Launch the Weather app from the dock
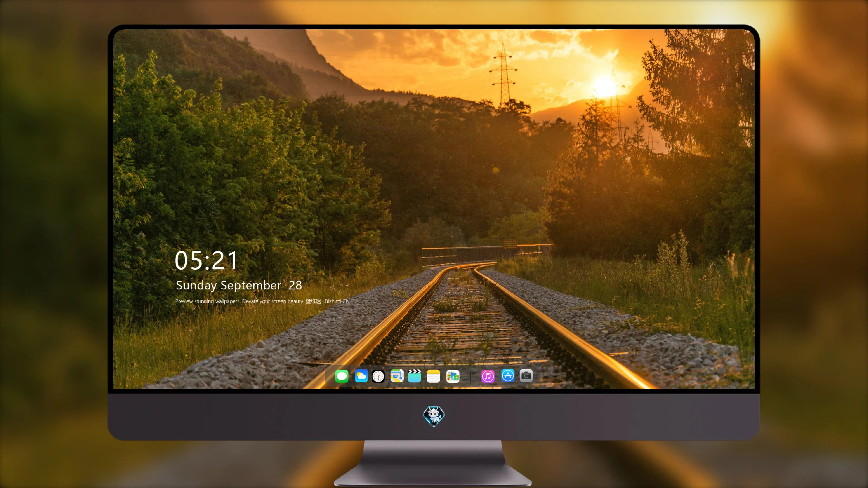This screenshot has height=488, width=868. coord(361,376)
